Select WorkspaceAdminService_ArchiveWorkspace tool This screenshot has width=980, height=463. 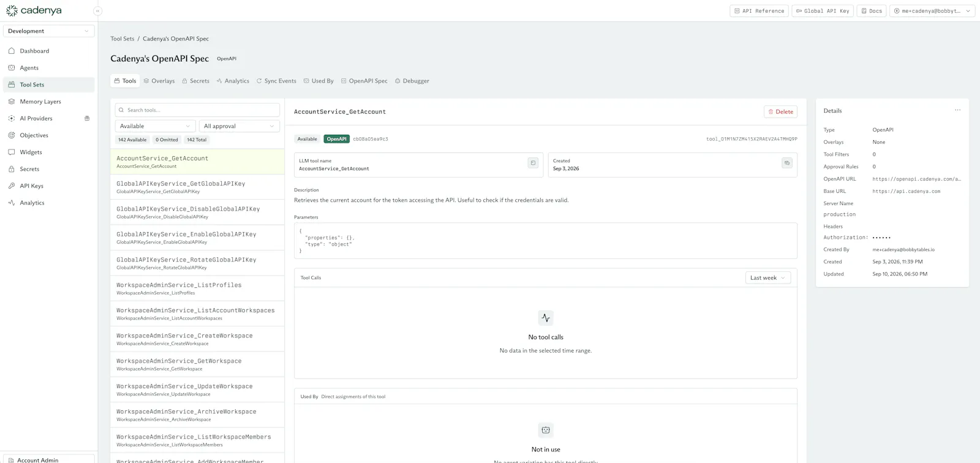click(x=197, y=415)
